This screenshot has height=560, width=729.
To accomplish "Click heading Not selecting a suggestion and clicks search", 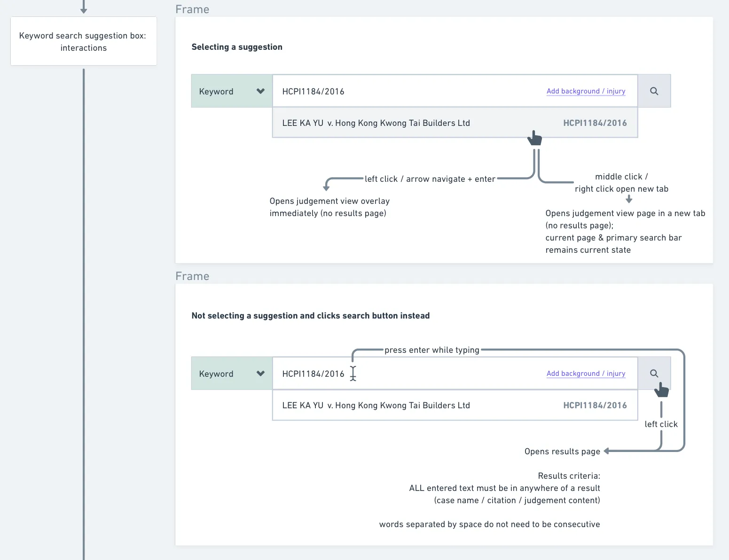I will pyautogui.click(x=311, y=316).
